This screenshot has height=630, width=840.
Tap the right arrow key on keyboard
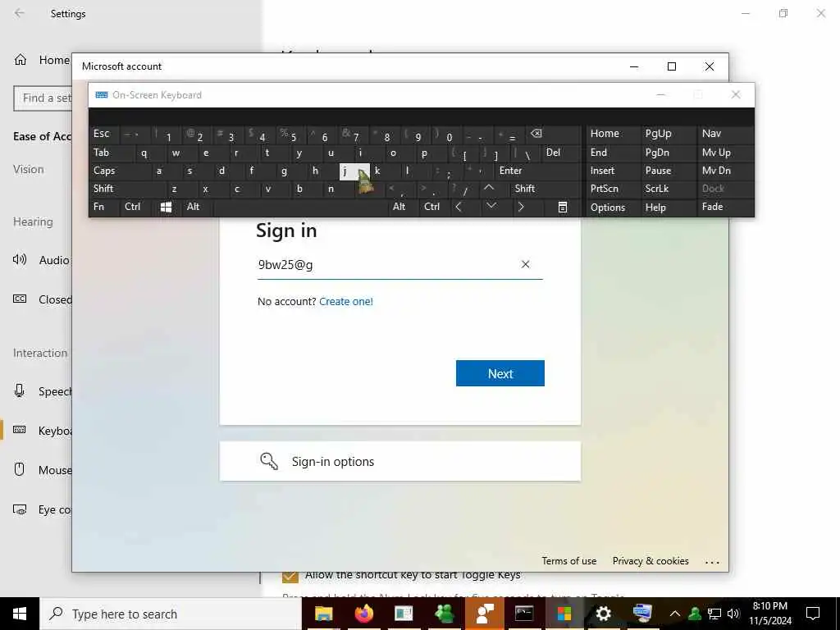(521, 207)
